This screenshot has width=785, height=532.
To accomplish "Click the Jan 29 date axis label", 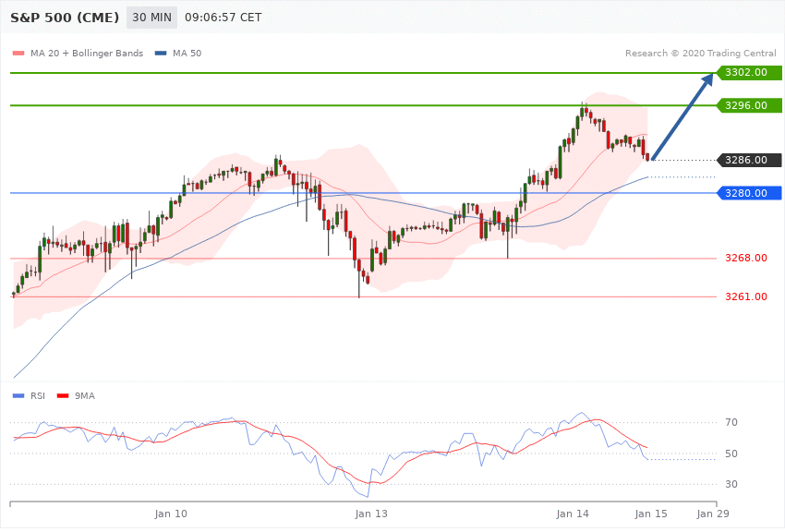I will coord(713,514).
